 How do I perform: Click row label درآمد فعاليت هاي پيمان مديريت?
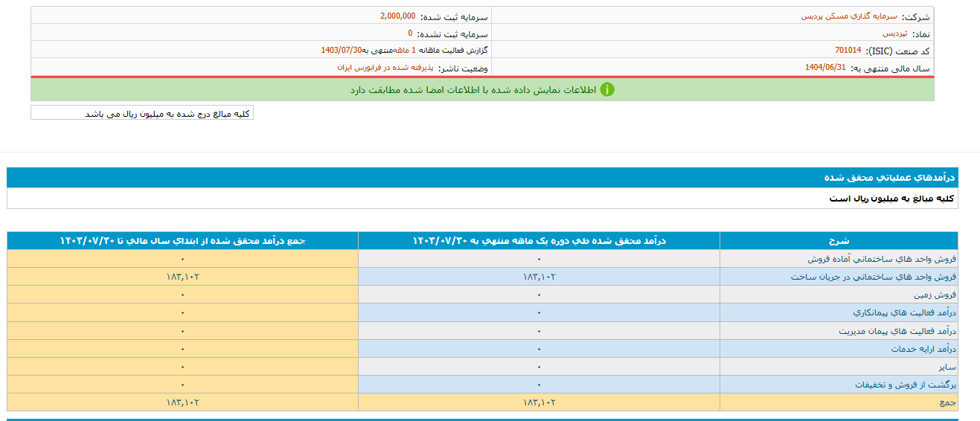(x=897, y=331)
